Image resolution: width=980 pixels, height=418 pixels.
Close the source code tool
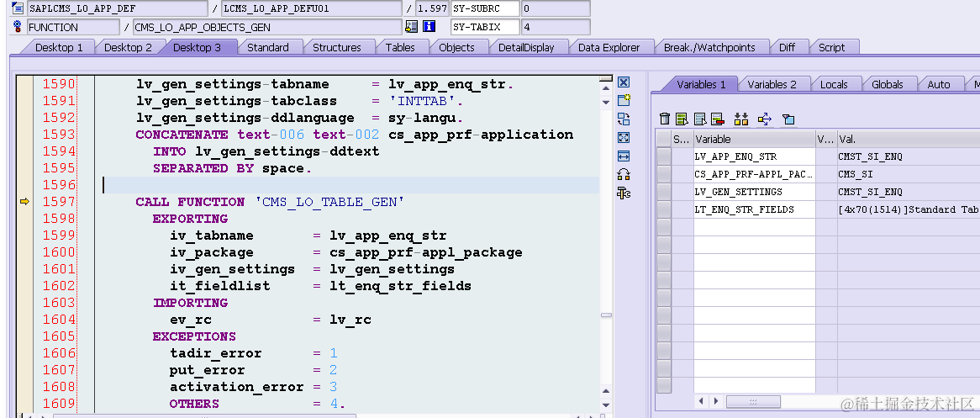[x=623, y=82]
